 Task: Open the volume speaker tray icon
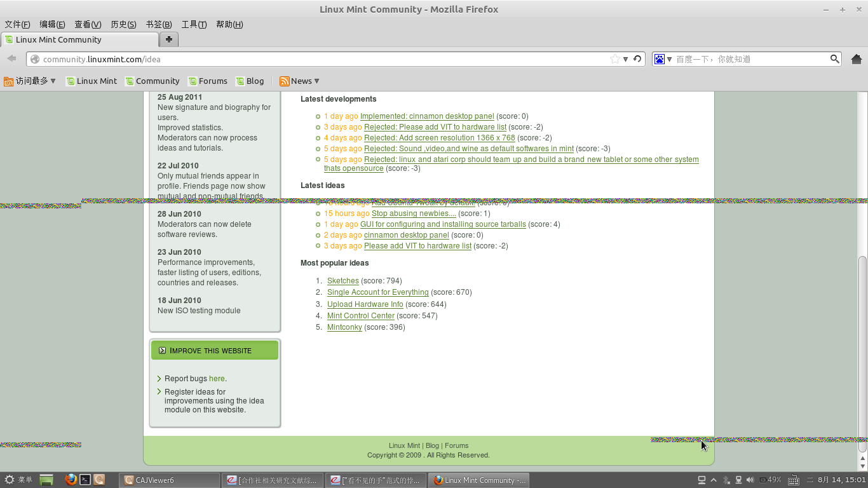click(750, 480)
